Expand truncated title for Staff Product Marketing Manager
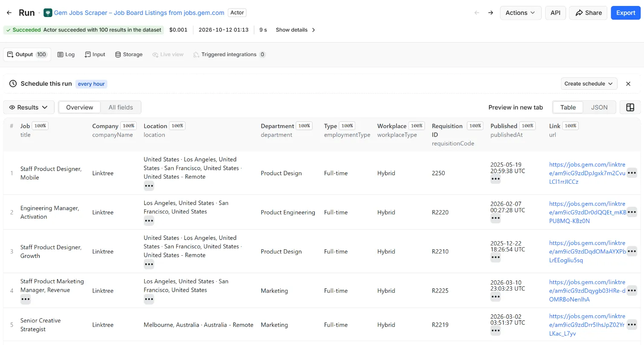The height and width of the screenshot is (345, 644). (26, 299)
